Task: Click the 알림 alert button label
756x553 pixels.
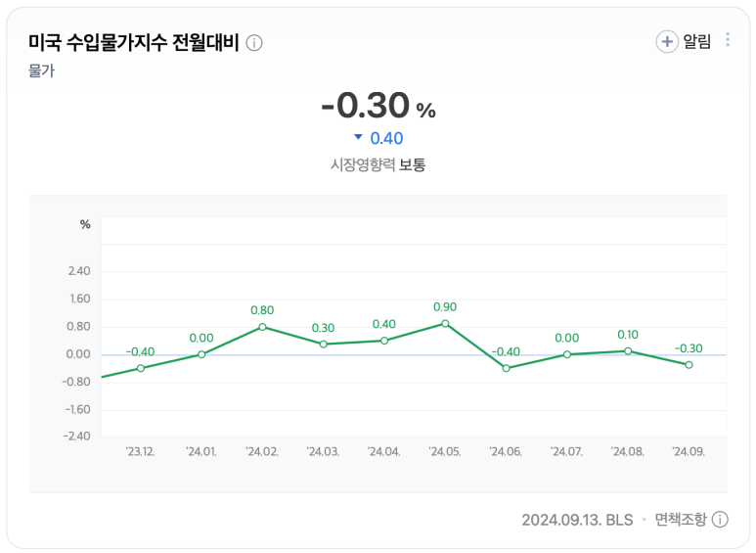Action: tap(697, 41)
